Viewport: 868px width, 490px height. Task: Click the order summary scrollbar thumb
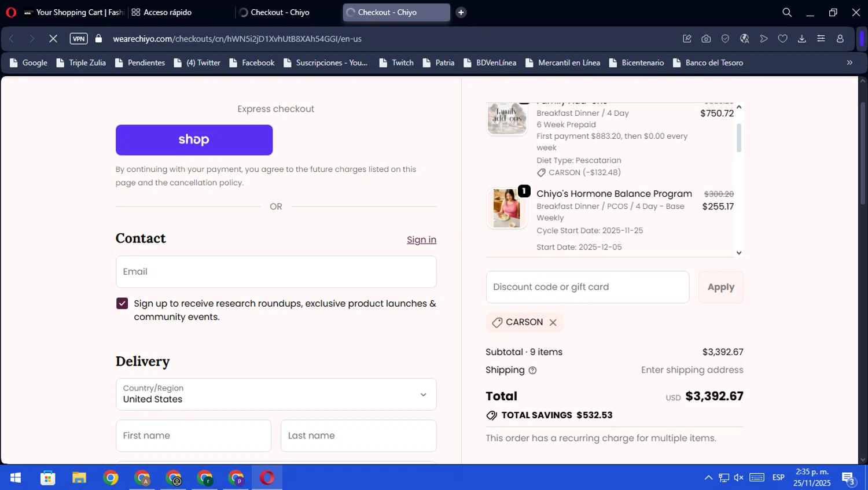739,138
